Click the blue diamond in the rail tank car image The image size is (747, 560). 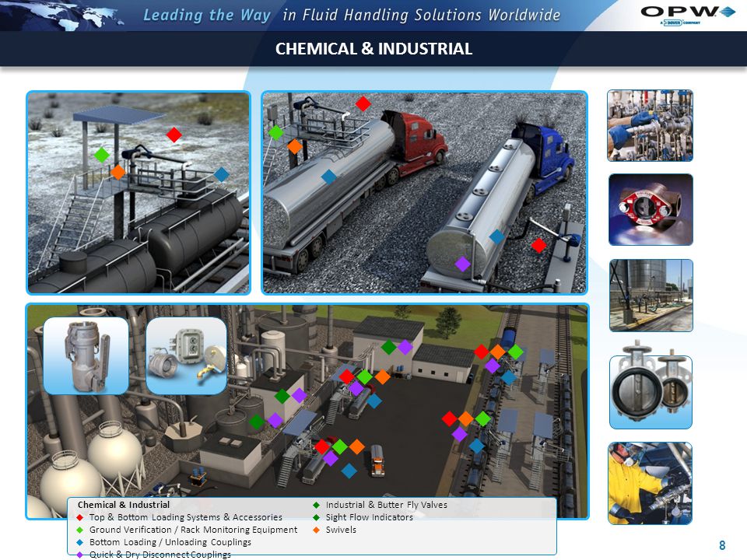222,175
